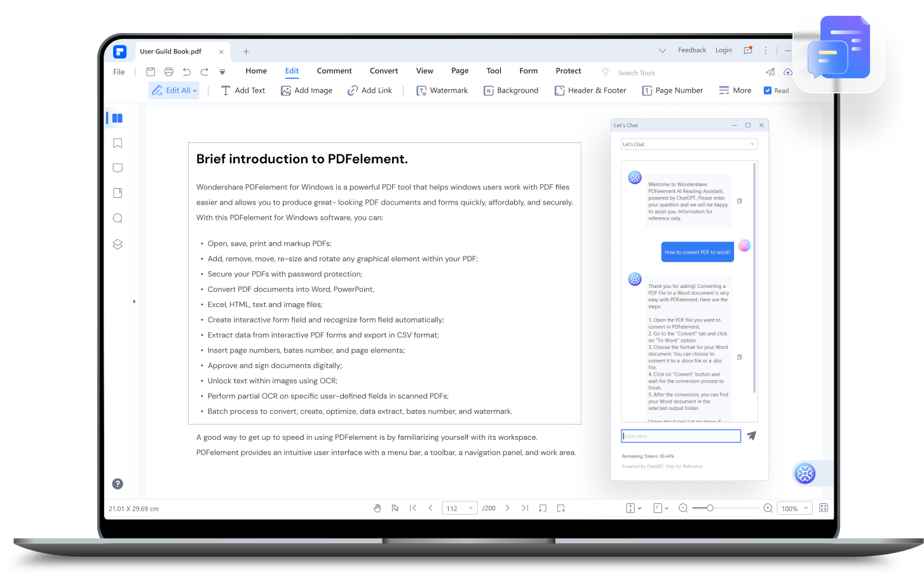Open the layers panel in sidebar
Image resolution: width=924 pixels, height=579 pixels.
click(x=118, y=244)
